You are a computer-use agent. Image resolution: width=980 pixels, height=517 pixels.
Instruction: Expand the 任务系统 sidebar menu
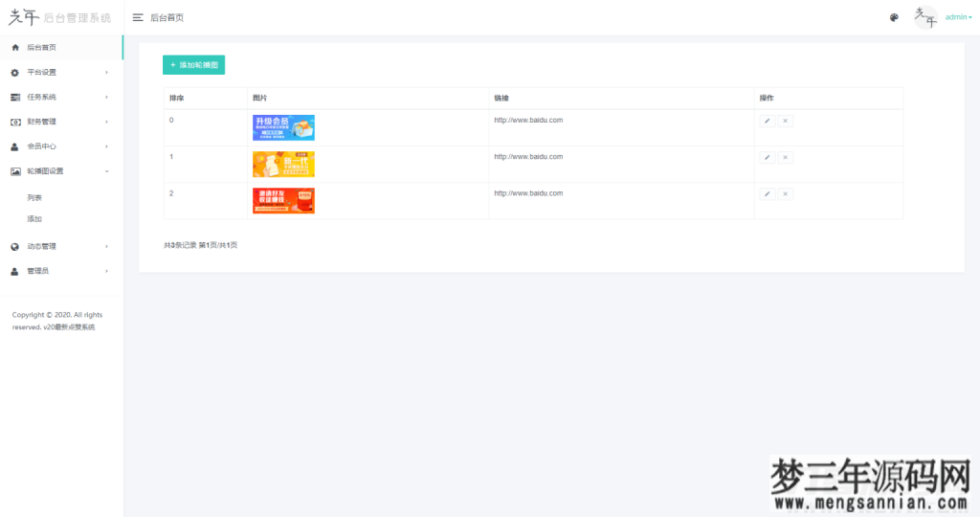pyautogui.click(x=59, y=97)
